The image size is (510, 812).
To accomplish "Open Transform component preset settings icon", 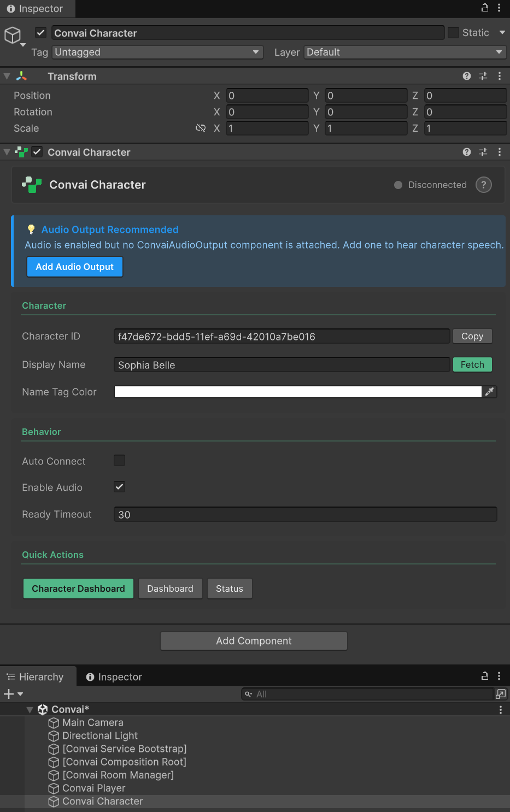I will tap(483, 77).
